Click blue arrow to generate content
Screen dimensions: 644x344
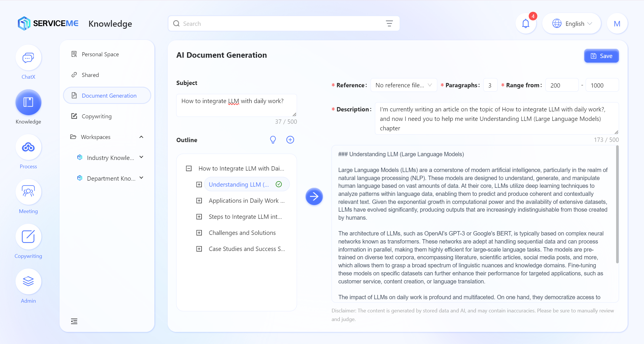pos(314,196)
